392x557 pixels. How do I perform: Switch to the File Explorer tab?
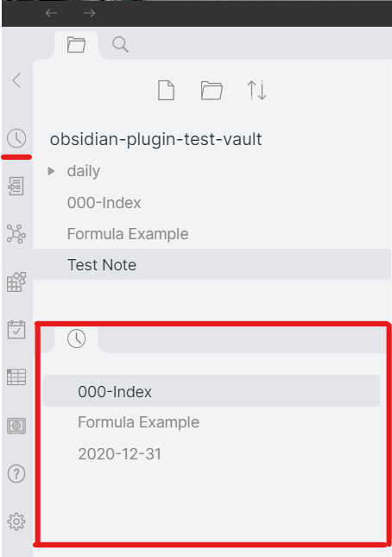76,45
